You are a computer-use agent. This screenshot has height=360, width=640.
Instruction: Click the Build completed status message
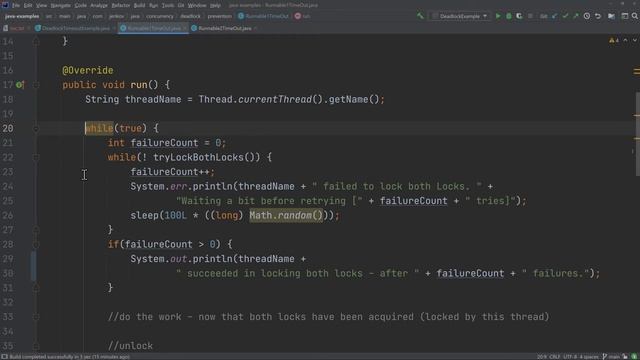pyautogui.click(x=69, y=357)
